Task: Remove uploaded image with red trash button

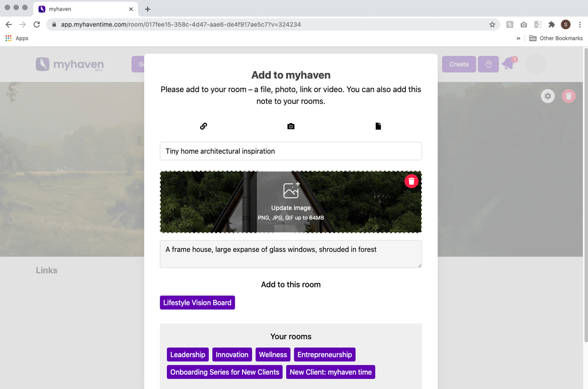Action: click(411, 181)
